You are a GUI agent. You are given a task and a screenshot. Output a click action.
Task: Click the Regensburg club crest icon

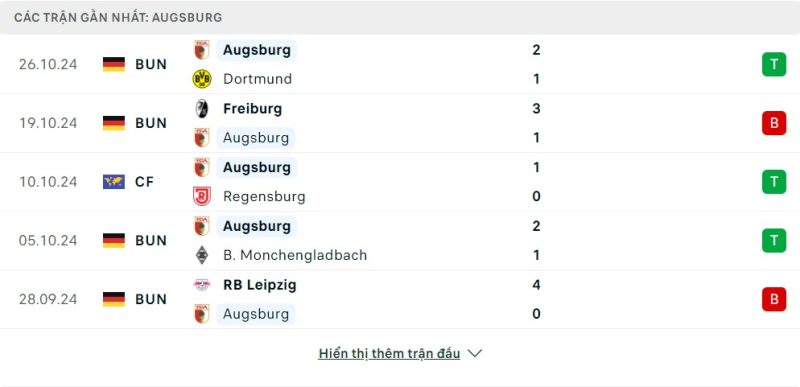[x=202, y=196]
